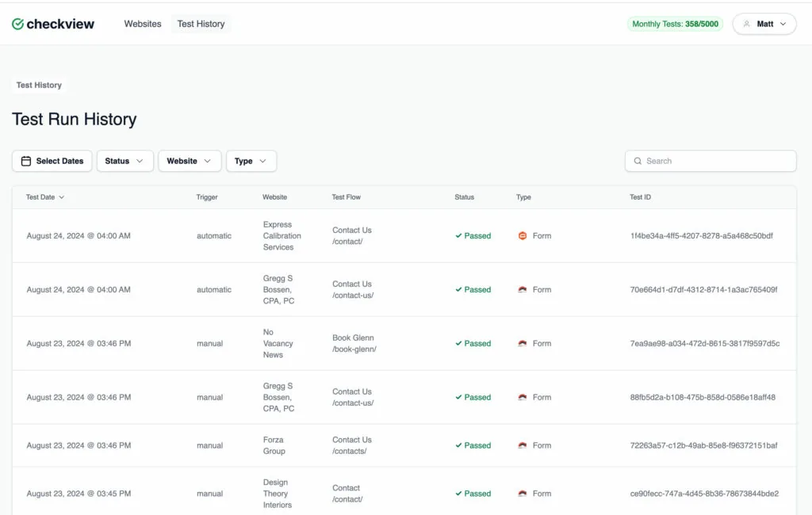Open the Test History nav tab

coord(201,24)
